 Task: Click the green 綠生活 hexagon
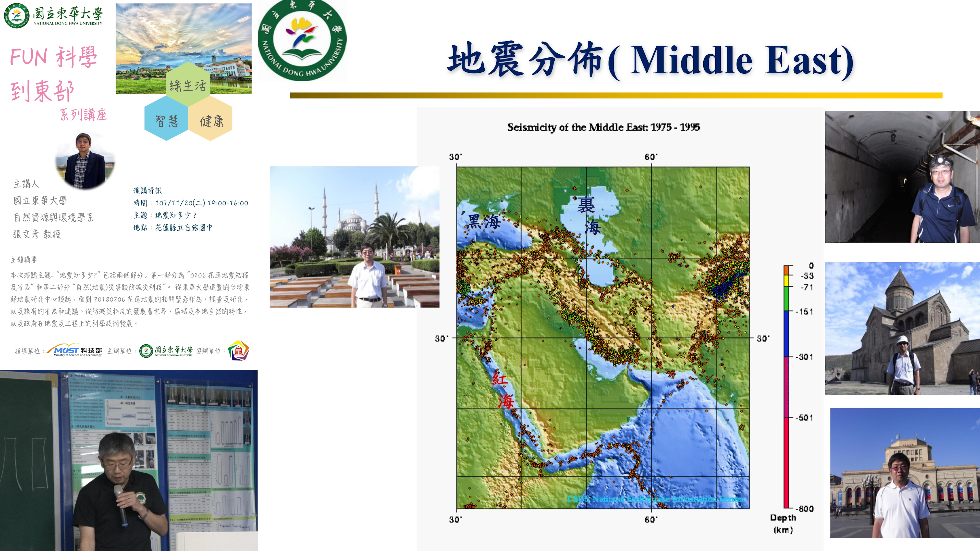coord(188,85)
